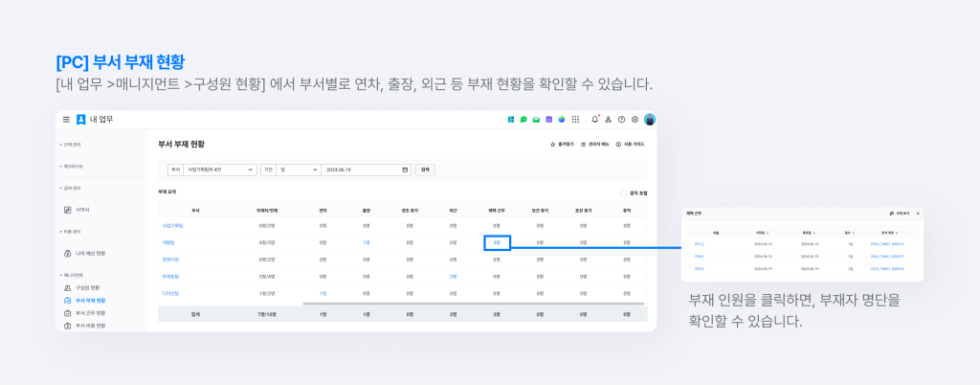Image resolution: width=980 pixels, height=385 pixels.
Task: Open the hamburger menu beside 내 업무
Action: pyautogui.click(x=66, y=120)
